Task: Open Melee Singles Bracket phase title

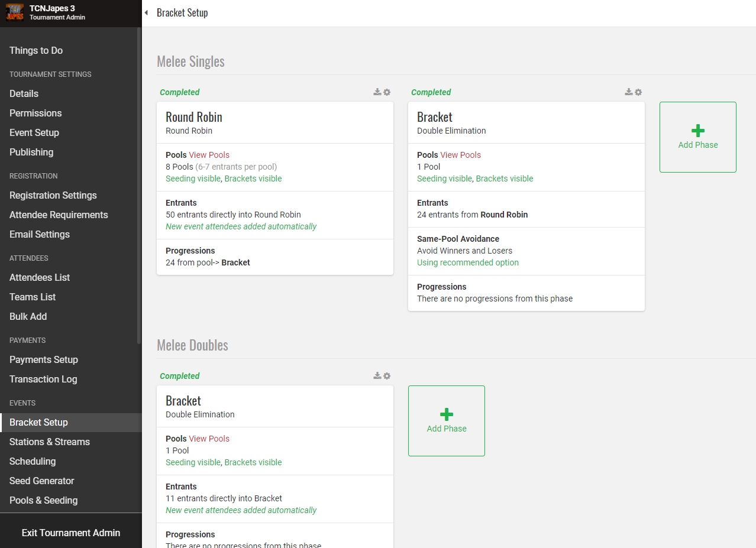Action: tap(435, 117)
